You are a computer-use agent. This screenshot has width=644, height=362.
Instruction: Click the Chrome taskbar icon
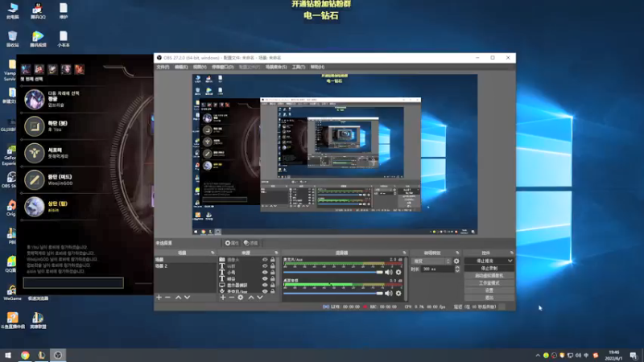point(25,355)
